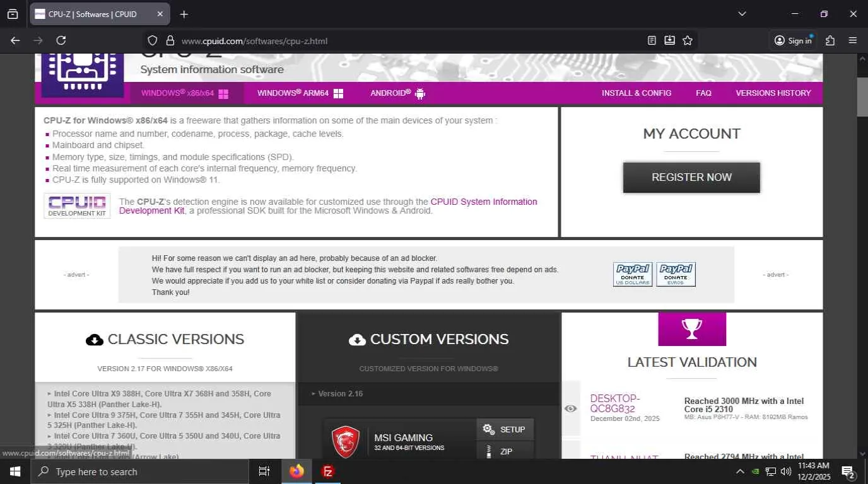Open the Firefox extensions puzzle icon
The image size is (868, 484).
(x=830, y=40)
